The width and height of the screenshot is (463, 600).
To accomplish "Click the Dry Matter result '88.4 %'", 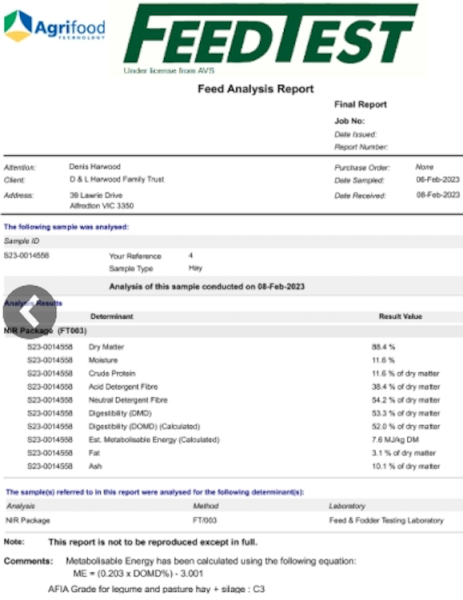I will (x=383, y=347).
